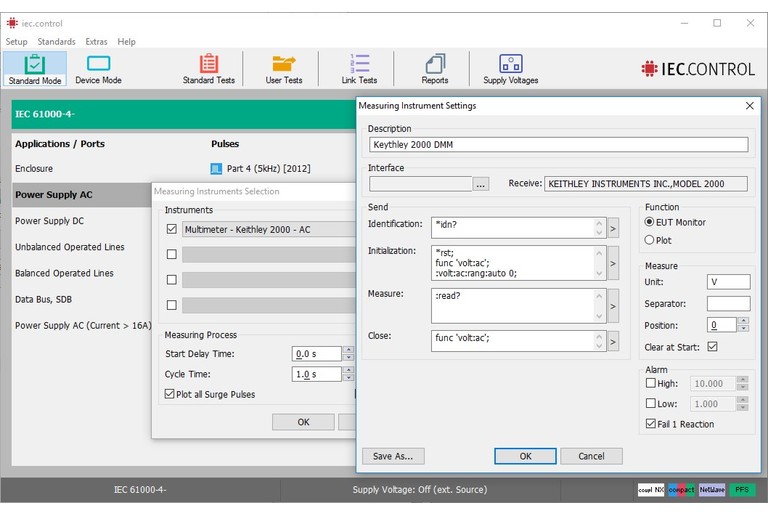Click the Measure field scrollbar
Viewport: 768px width, 515px height.
pyautogui.click(x=599, y=306)
